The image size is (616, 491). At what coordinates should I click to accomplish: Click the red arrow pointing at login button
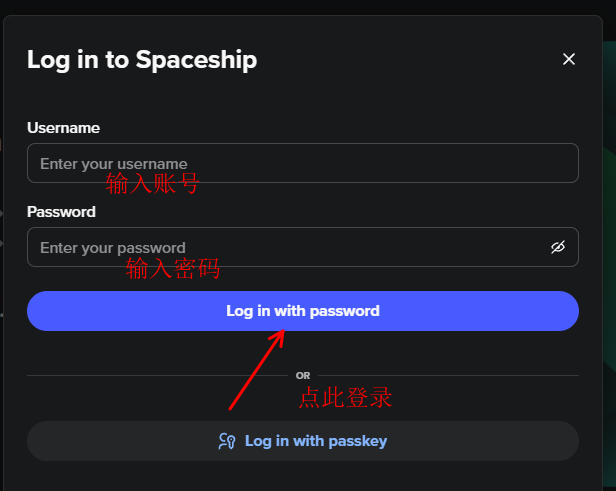pos(257,370)
